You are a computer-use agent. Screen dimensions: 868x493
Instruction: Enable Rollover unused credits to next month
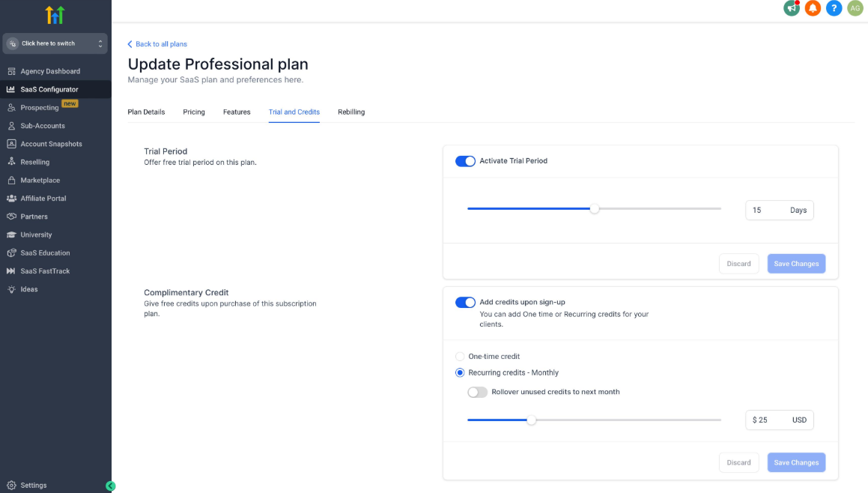point(477,392)
